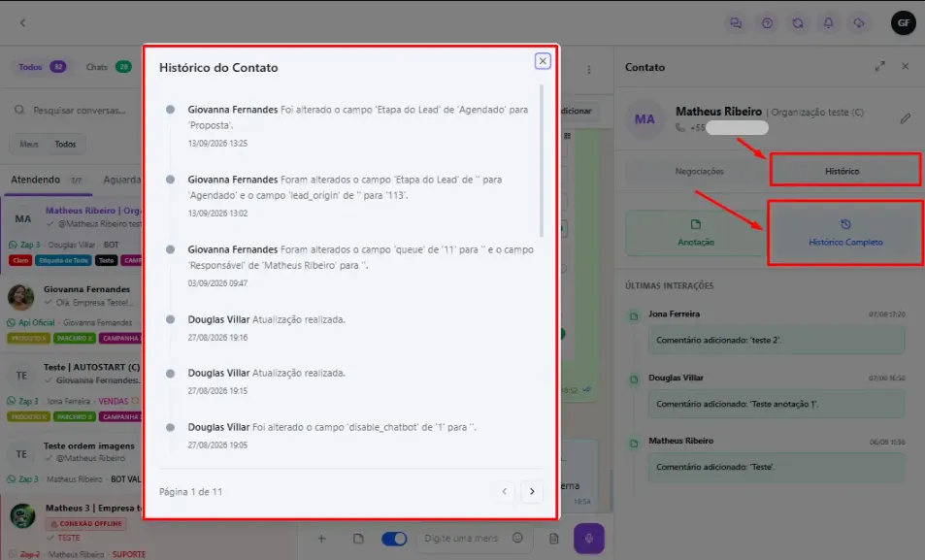
Task: Open the Teste ordem imagens conversation
Action: 72,462
